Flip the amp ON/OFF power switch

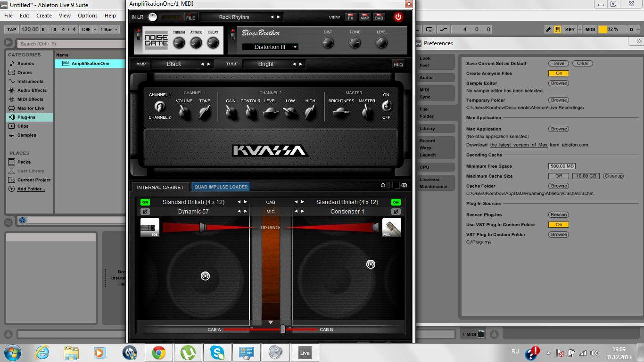pyautogui.click(x=386, y=106)
